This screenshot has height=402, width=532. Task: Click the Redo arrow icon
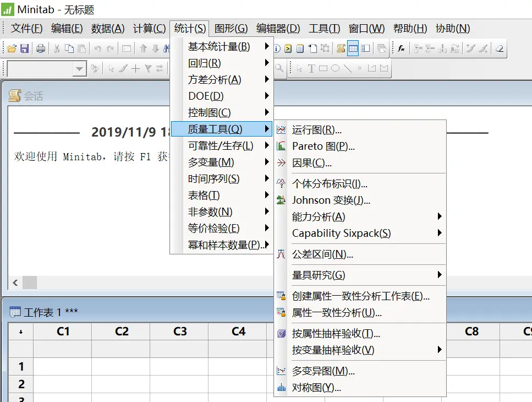pyautogui.click(x=110, y=48)
